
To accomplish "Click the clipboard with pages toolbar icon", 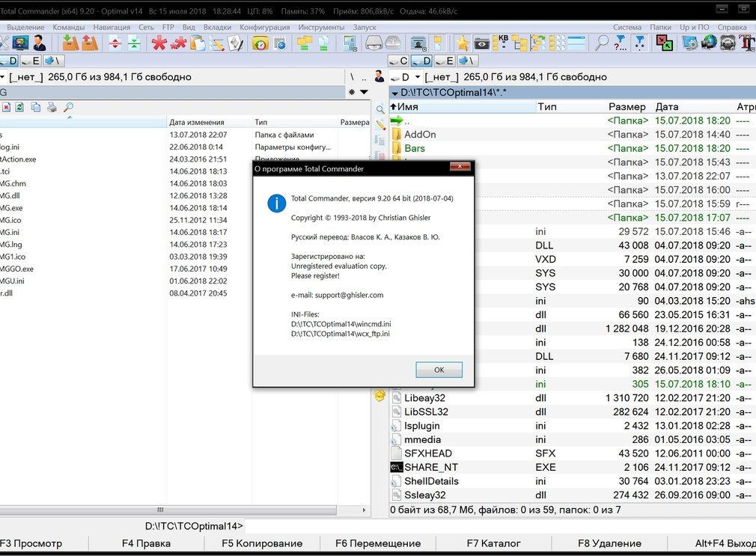I will [197, 43].
